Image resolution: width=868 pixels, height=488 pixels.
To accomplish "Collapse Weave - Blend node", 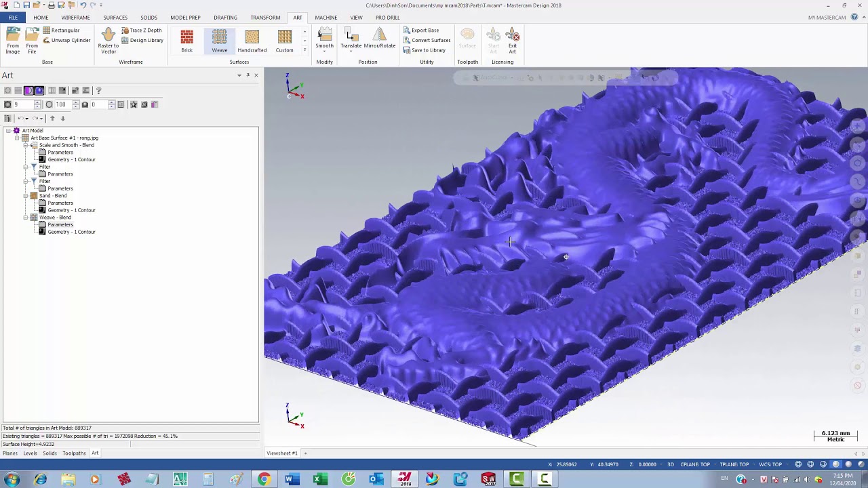I will (26, 217).
